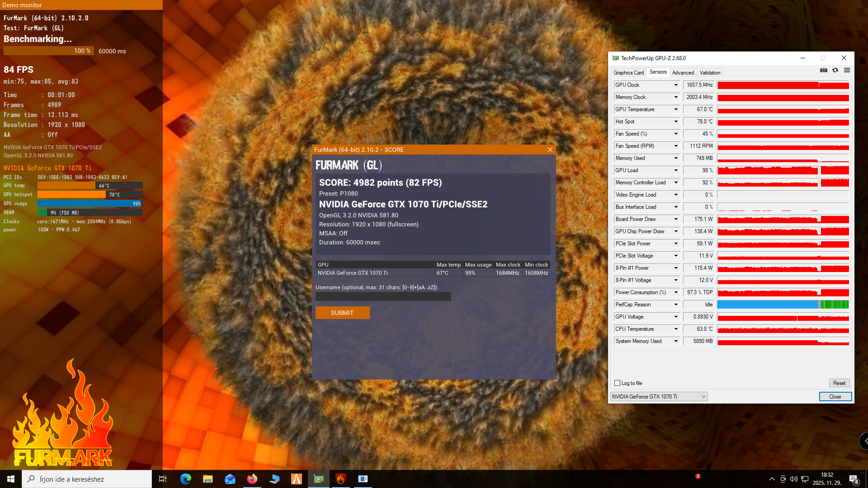
Task: Launch Firefox from the taskbar
Action: (x=252, y=479)
